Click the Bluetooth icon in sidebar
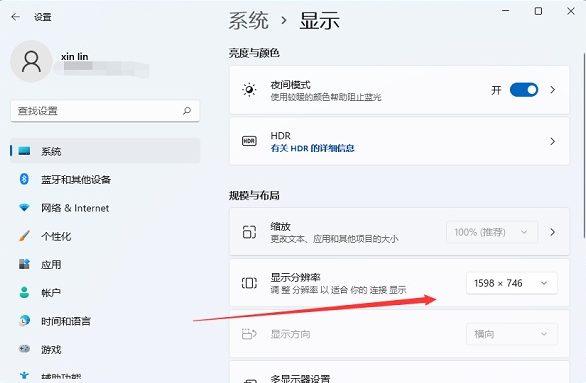 [24, 179]
